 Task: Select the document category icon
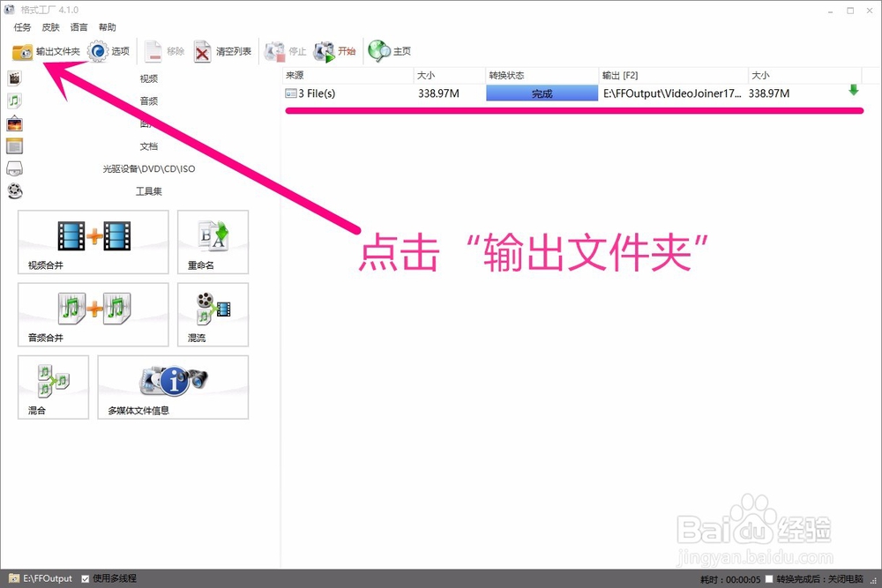pyautogui.click(x=15, y=146)
